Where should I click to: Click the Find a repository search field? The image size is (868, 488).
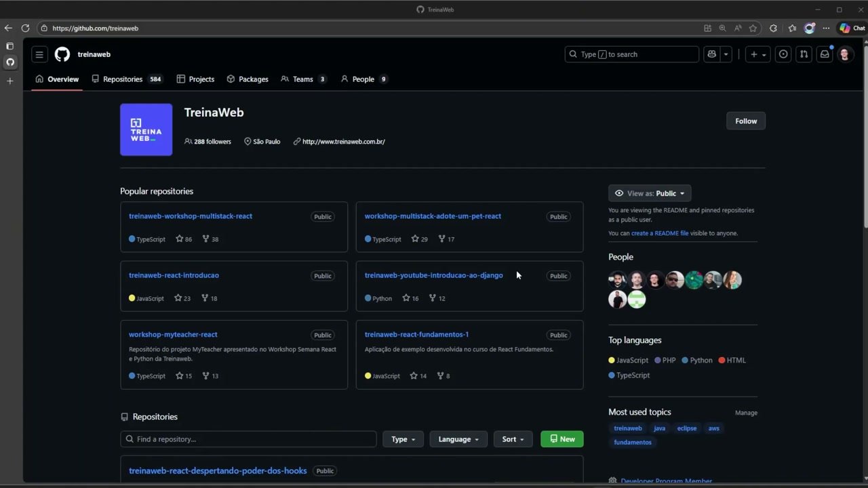click(x=248, y=439)
